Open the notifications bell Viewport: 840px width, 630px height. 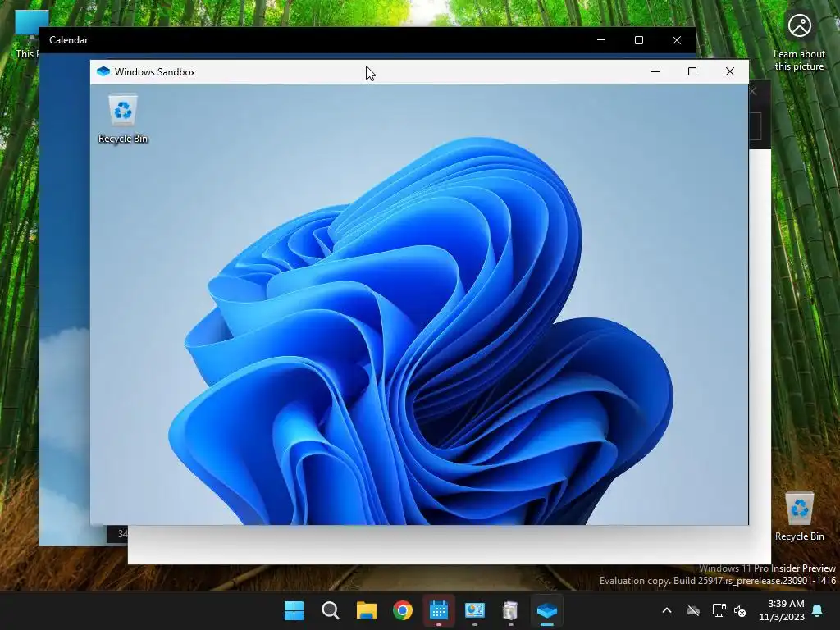(x=818, y=610)
